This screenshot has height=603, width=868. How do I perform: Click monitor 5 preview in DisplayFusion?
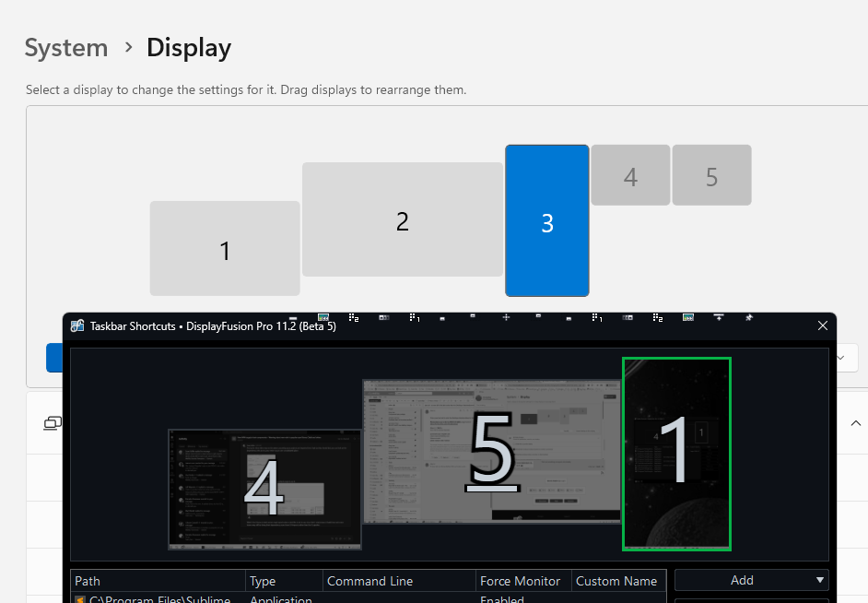(492, 452)
